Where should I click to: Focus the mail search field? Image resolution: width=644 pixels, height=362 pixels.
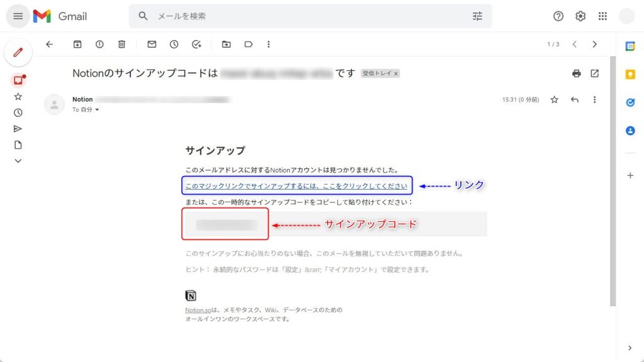click(x=310, y=16)
